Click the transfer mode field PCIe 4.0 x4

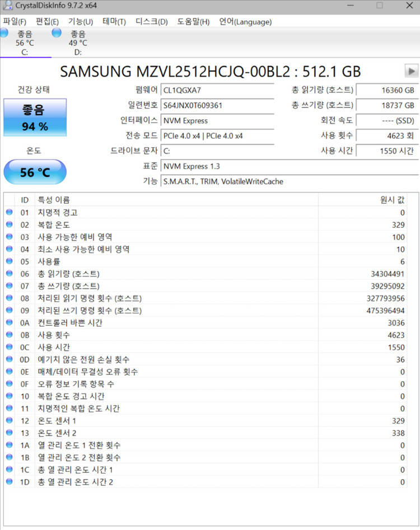tap(217, 136)
